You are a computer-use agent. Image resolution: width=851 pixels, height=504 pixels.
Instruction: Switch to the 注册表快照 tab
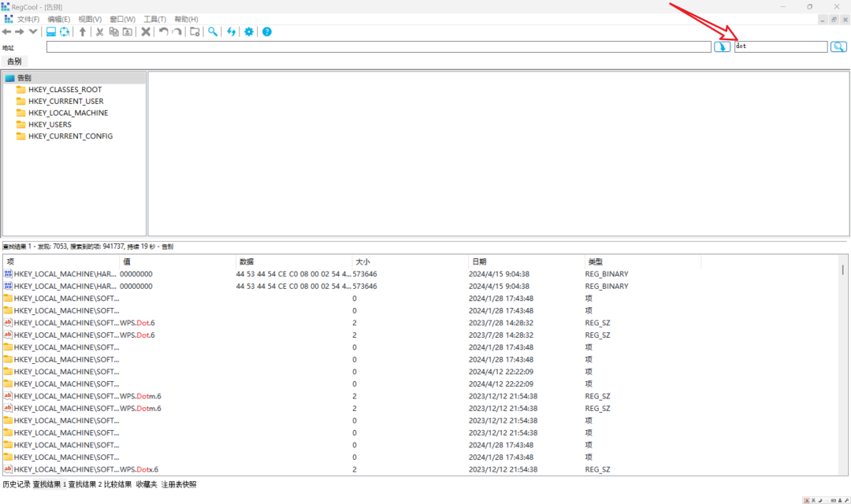click(x=179, y=484)
